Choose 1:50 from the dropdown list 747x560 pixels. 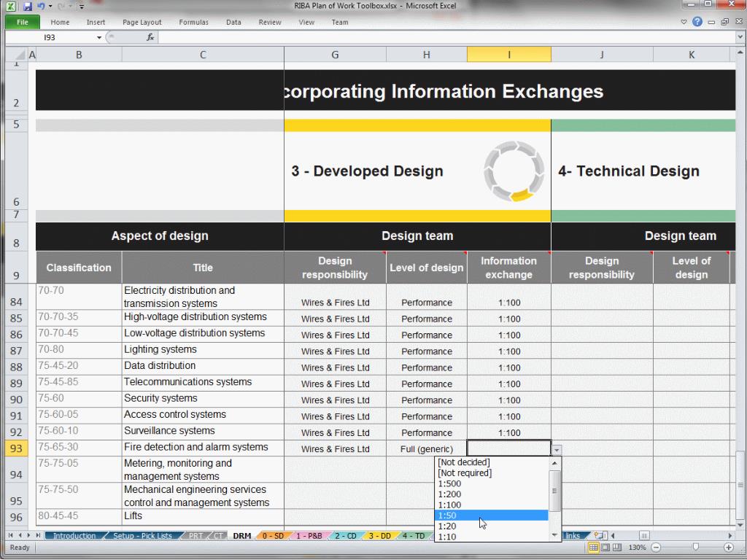point(491,516)
